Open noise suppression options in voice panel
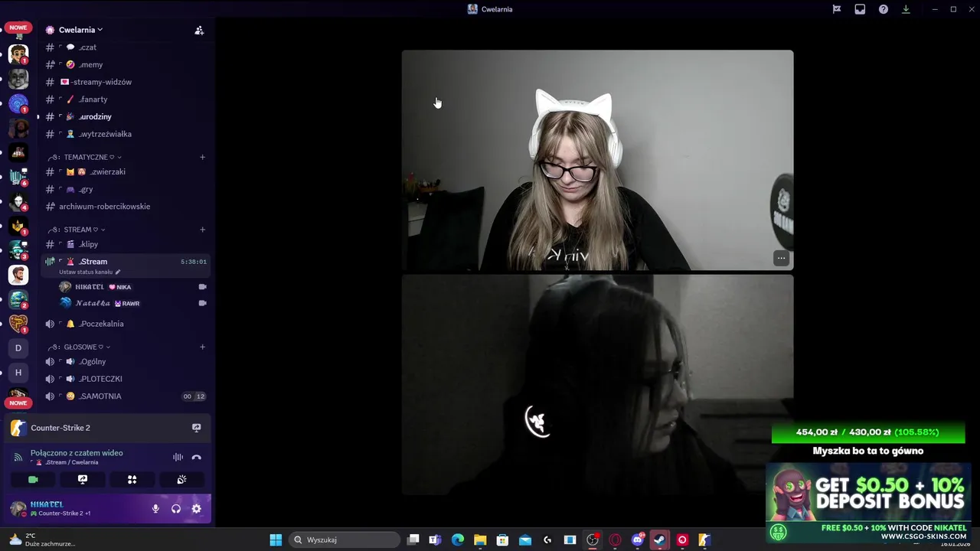This screenshot has width=980, height=551. pos(178,458)
